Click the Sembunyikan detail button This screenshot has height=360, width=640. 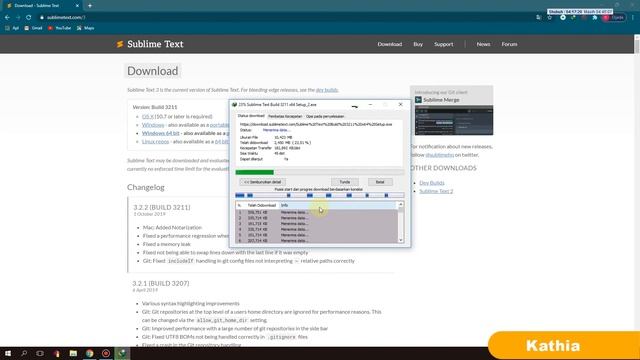tap(262, 182)
